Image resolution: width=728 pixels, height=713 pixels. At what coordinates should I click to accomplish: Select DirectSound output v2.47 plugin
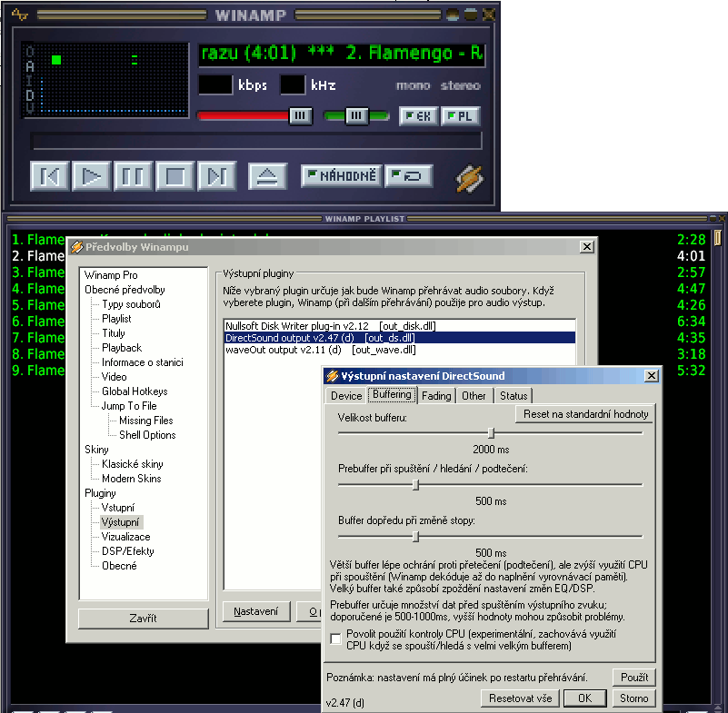(x=399, y=338)
